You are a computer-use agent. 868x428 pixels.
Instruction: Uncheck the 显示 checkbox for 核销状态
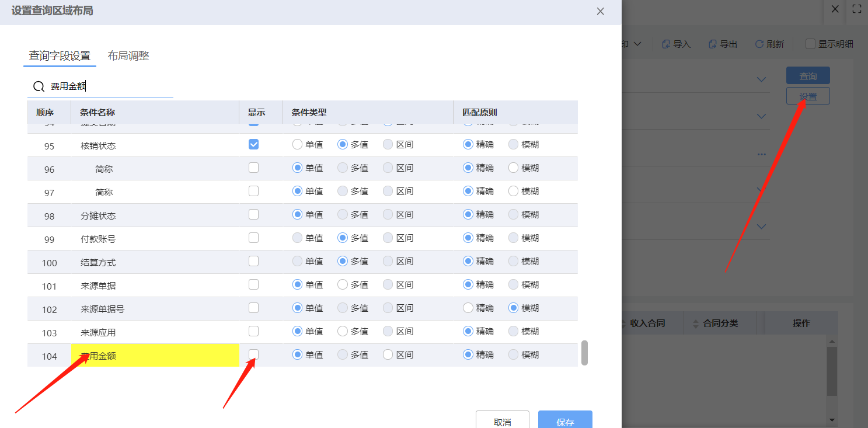[253, 144]
